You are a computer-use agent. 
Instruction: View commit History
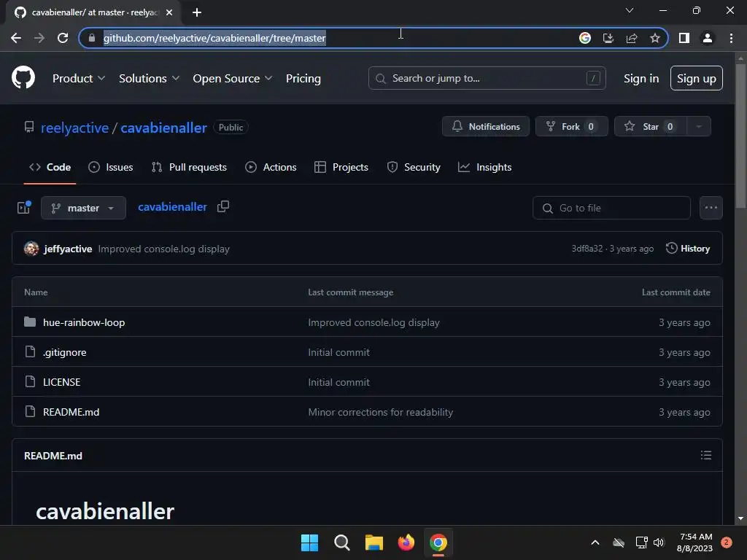688,248
